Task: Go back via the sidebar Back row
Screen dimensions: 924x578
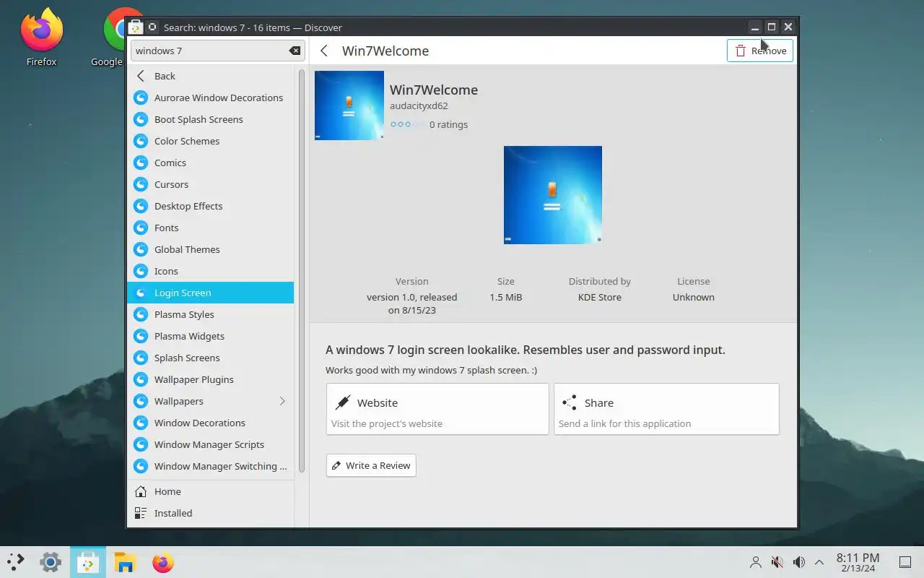Action: pos(211,76)
